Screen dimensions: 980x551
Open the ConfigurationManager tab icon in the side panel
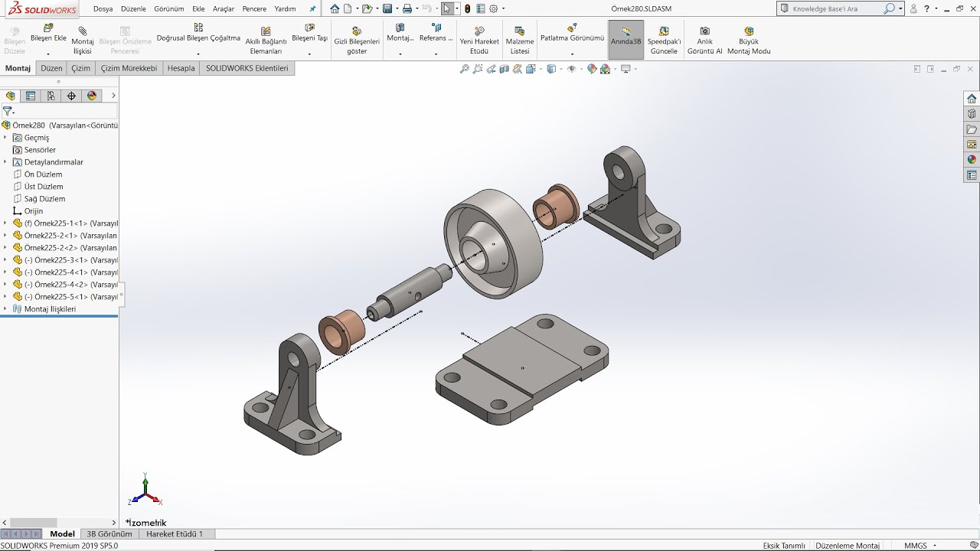click(x=51, y=96)
